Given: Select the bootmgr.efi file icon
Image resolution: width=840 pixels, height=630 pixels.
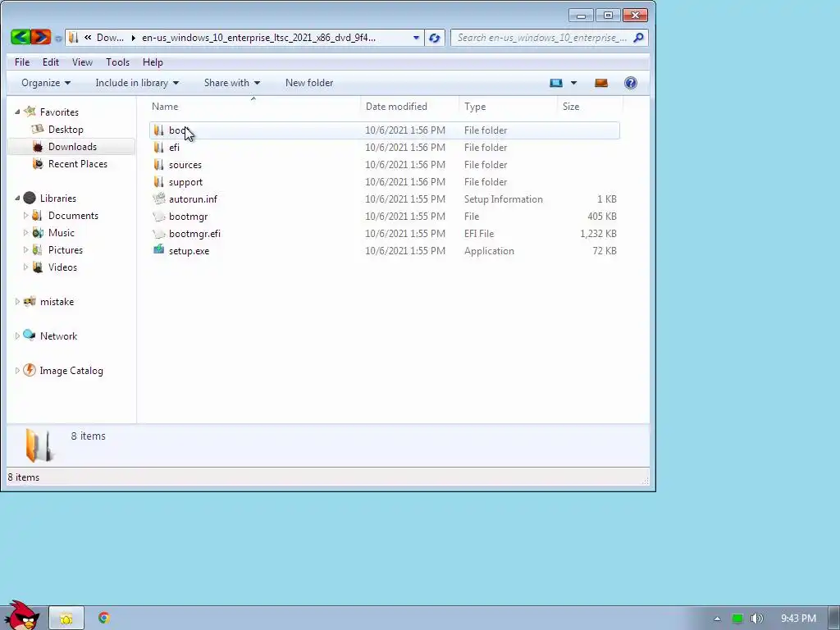Looking at the screenshot, I should point(158,234).
